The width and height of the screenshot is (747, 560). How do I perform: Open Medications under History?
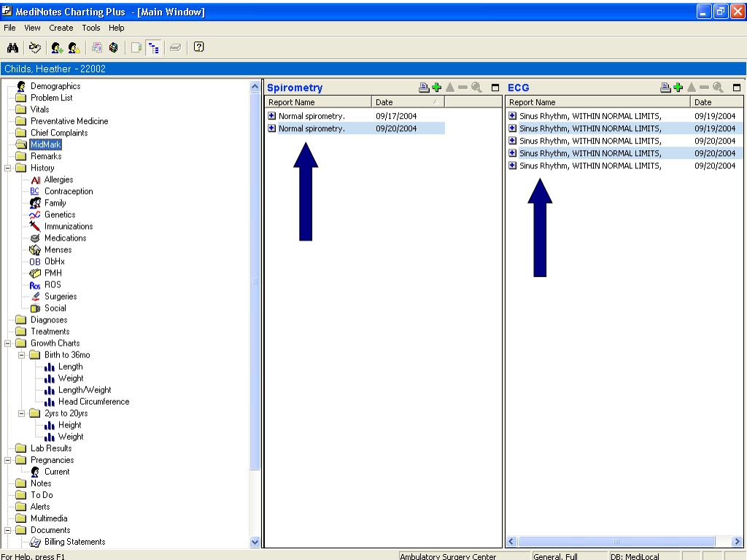65,238
